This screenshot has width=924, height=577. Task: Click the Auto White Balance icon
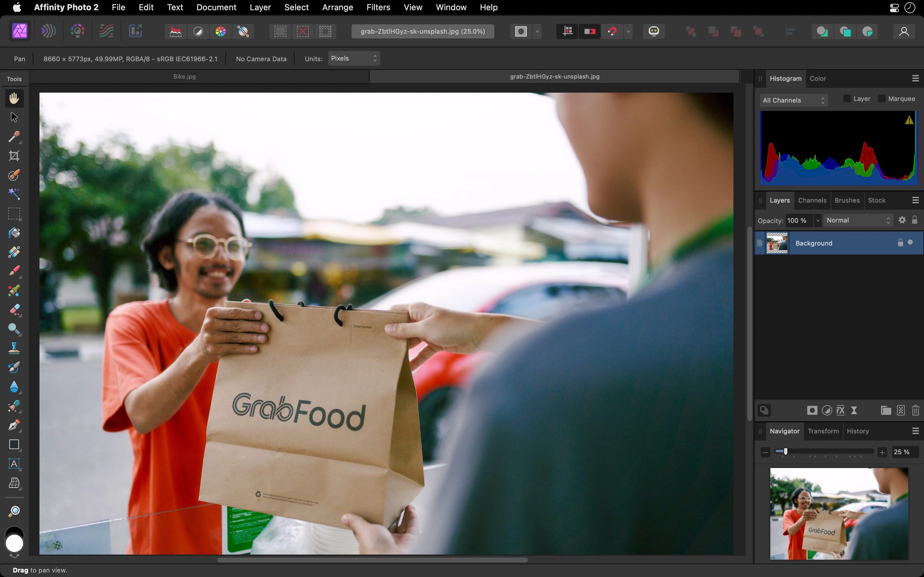click(243, 31)
